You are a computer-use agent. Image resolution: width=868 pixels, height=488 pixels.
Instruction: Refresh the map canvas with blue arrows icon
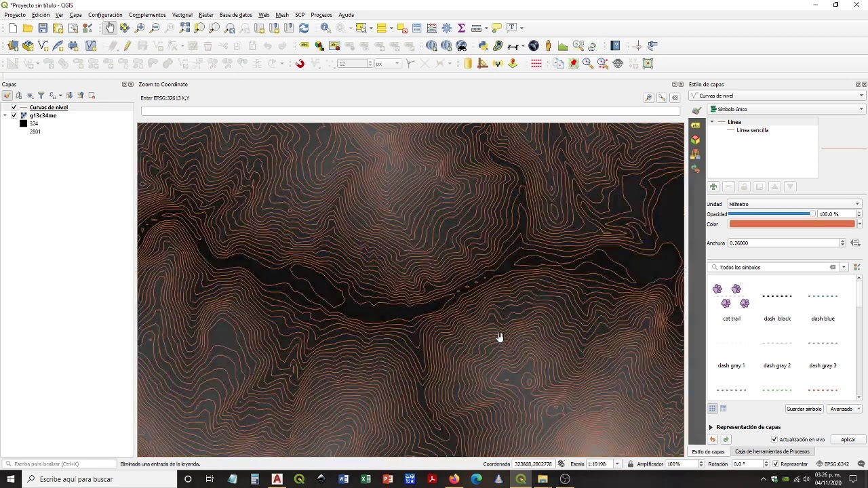304,28
